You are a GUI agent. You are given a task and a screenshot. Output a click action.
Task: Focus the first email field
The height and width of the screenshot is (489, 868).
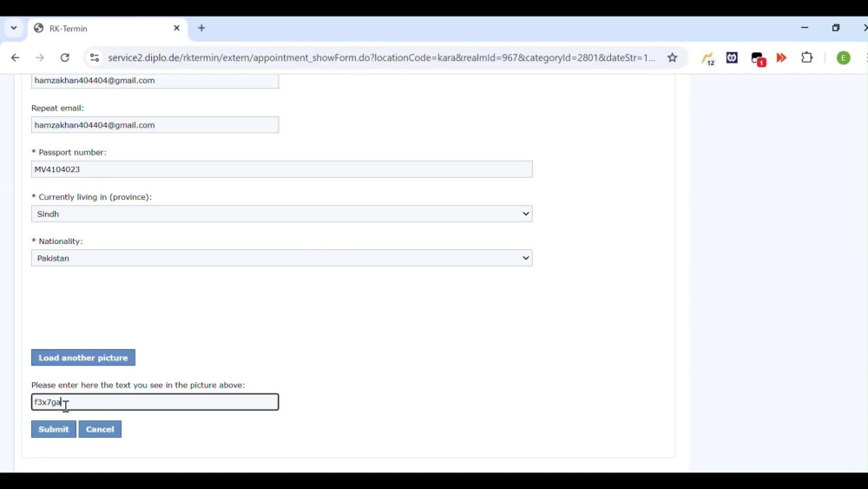click(x=155, y=81)
